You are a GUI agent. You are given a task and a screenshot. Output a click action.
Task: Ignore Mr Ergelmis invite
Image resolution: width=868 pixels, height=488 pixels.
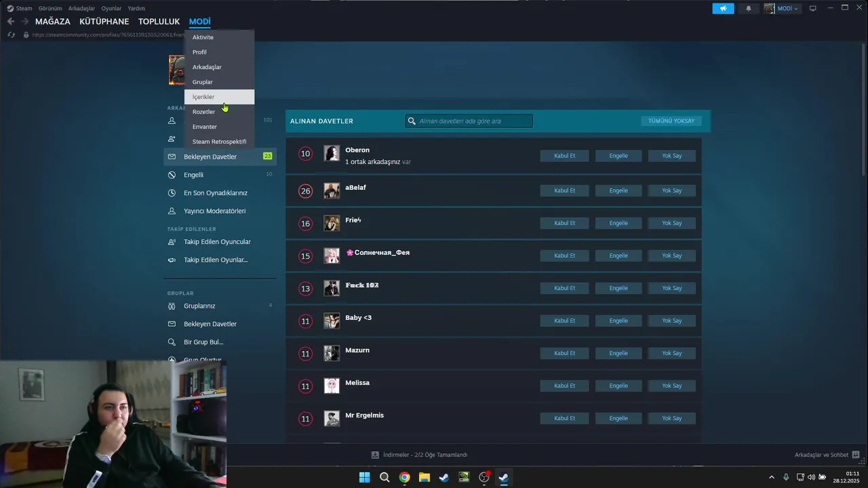672,418
